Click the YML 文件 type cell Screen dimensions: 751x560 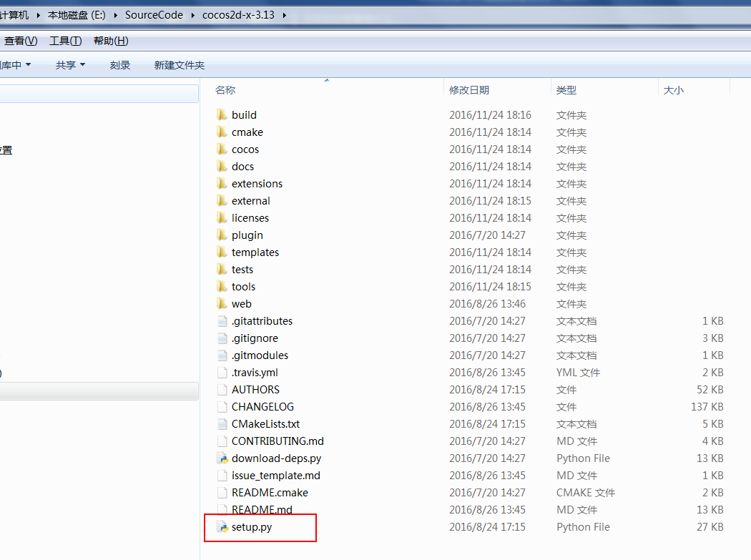click(x=578, y=373)
